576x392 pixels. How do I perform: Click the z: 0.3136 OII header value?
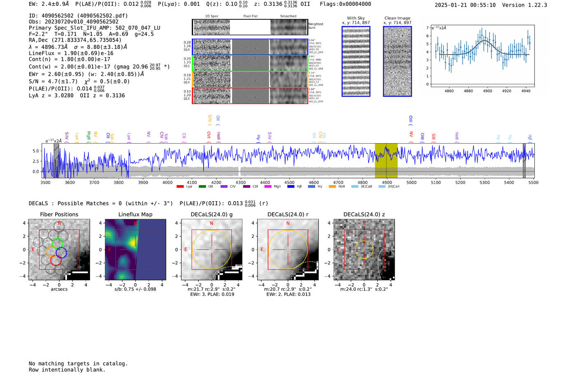282,4
